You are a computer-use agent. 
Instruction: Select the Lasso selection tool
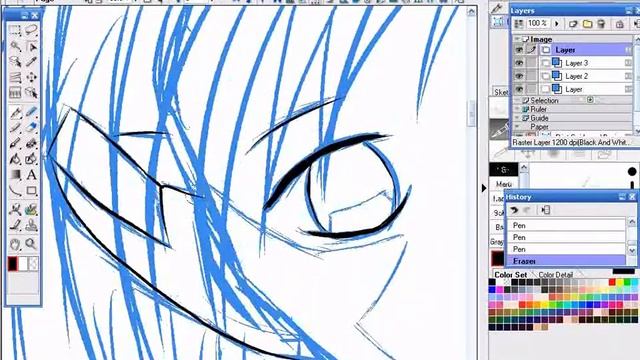[x=31, y=31]
